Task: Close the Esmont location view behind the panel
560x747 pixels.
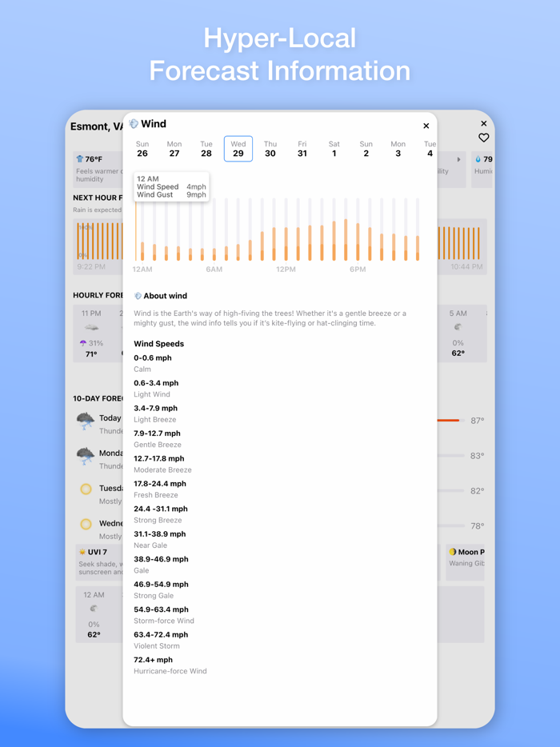Action: tap(484, 123)
